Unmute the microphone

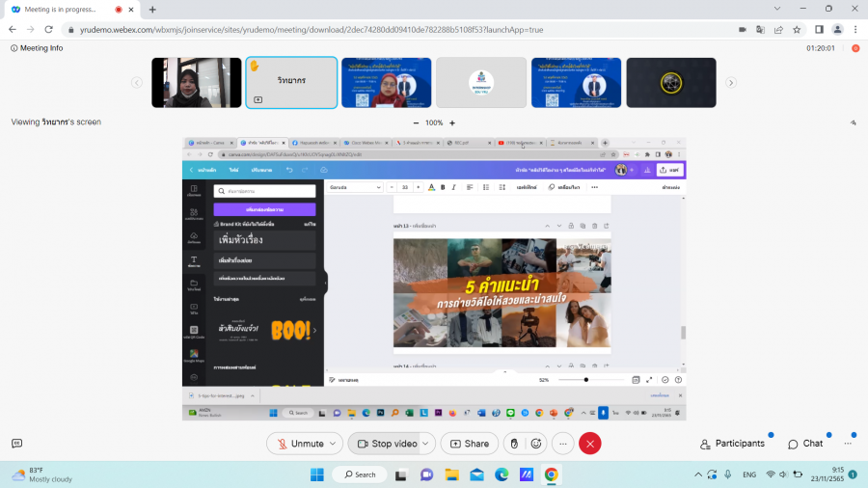[x=298, y=444]
